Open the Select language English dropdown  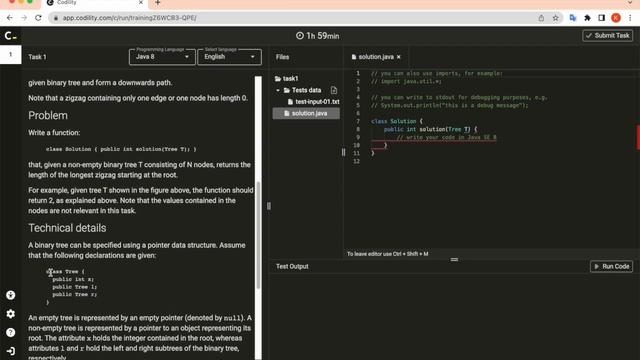(x=229, y=57)
